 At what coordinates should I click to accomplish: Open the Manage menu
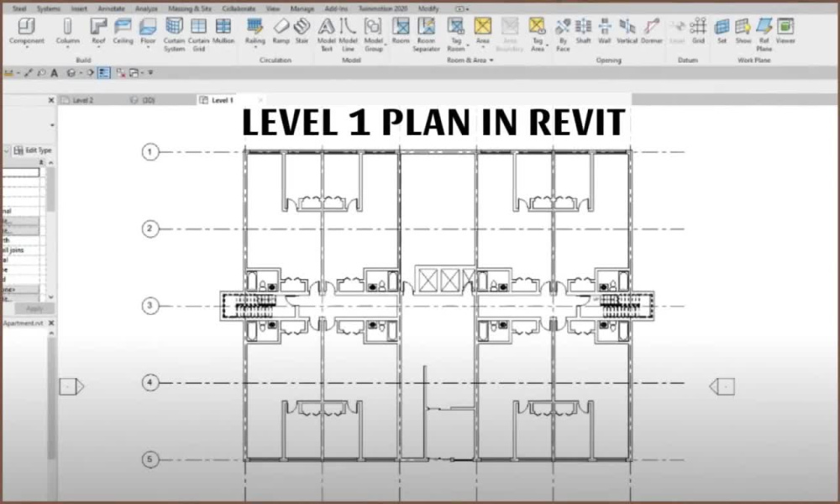click(x=302, y=8)
